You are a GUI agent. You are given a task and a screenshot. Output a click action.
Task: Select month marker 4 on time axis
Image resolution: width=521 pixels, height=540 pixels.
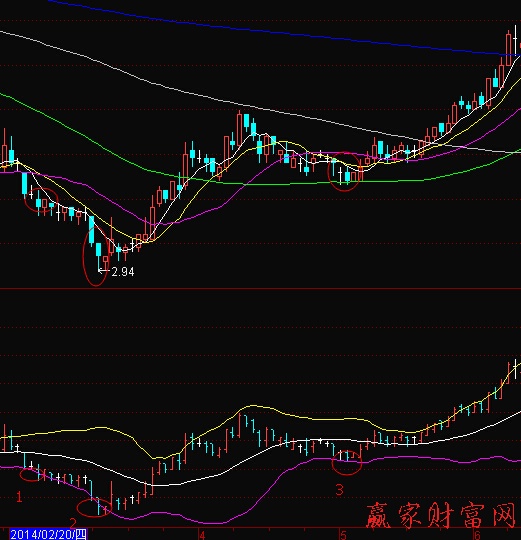[202, 535]
